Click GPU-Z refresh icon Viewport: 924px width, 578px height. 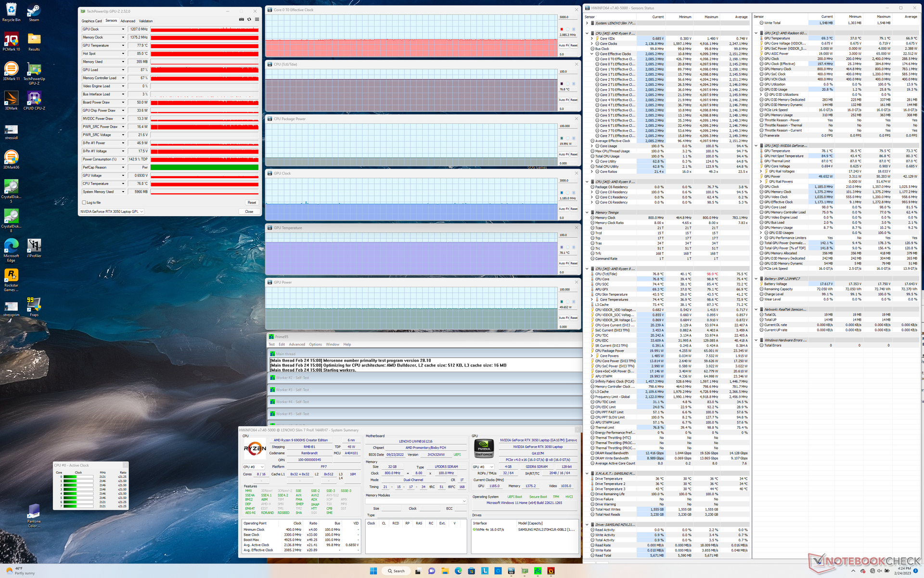249,19
